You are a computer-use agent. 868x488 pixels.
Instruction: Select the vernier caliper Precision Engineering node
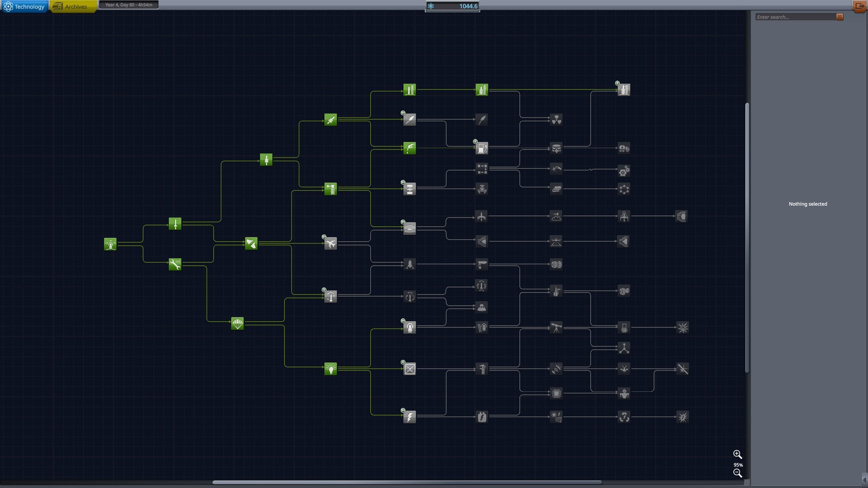pos(482,369)
